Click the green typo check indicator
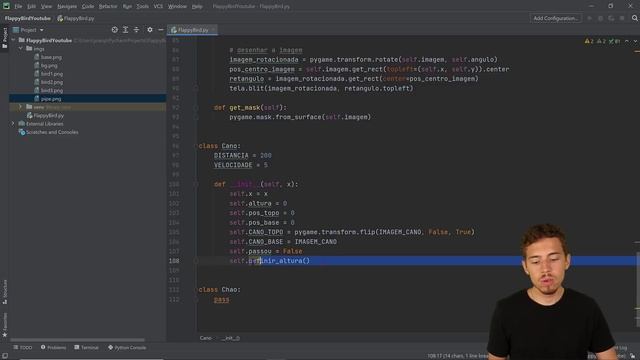This screenshot has width=640, height=360. (614, 41)
